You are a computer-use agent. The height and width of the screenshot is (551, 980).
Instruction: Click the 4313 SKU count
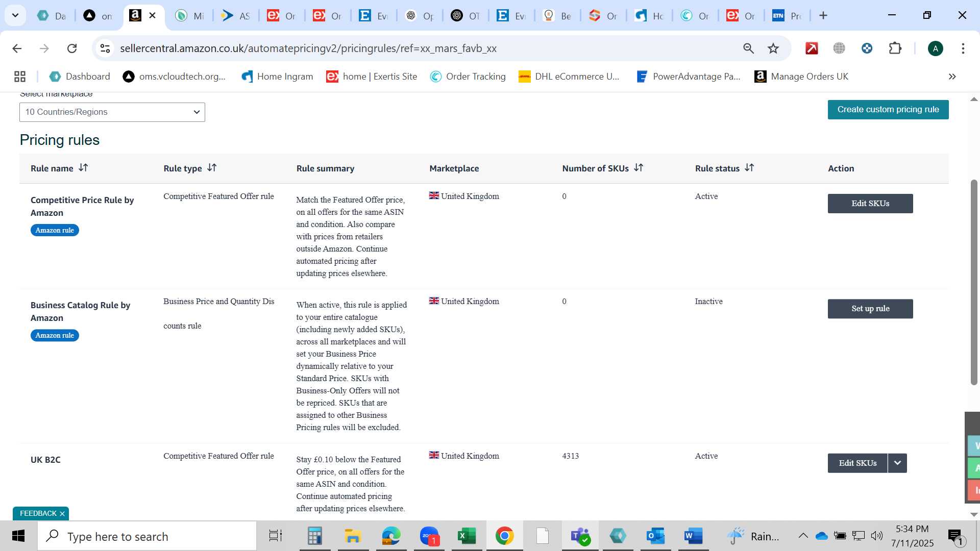click(570, 456)
